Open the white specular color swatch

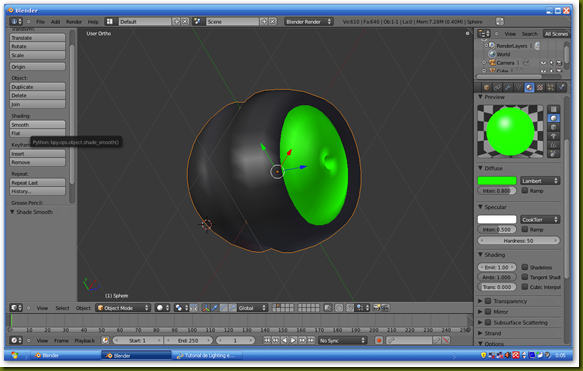point(497,219)
